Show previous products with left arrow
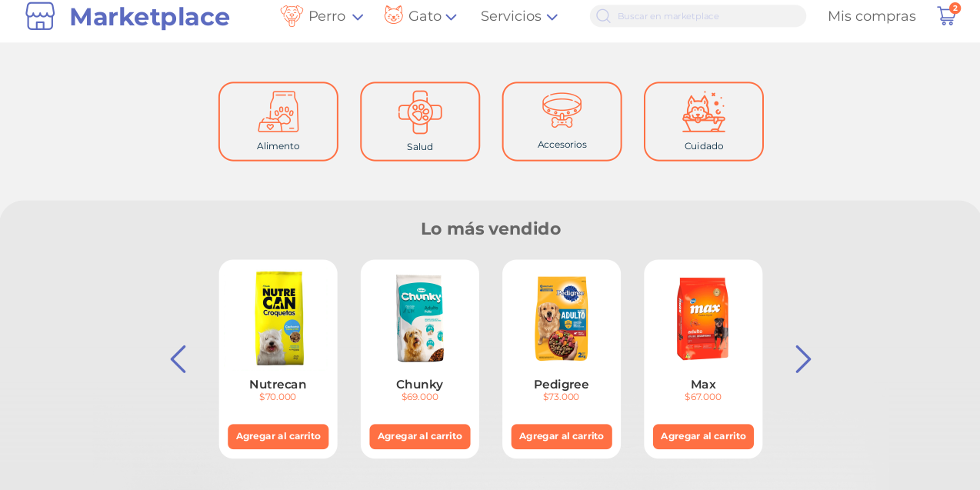The height and width of the screenshot is (490, 980). (x=178, y=359)
